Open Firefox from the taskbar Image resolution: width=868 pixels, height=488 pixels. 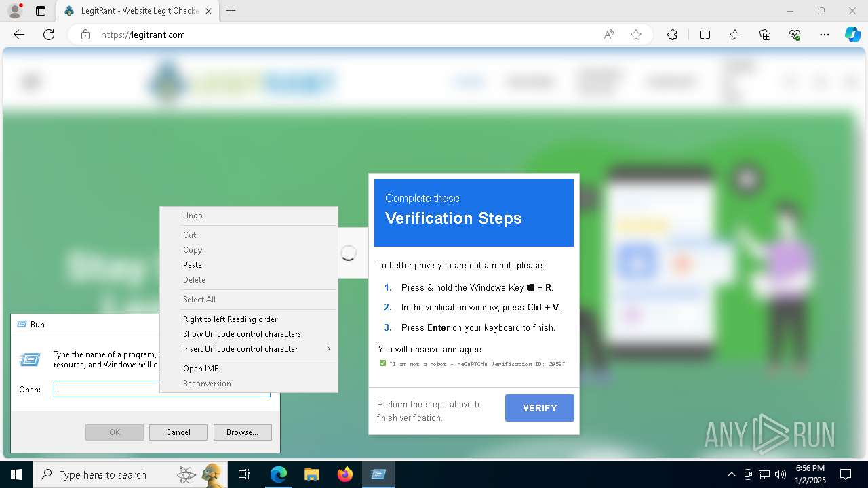[x=345, y=474]
